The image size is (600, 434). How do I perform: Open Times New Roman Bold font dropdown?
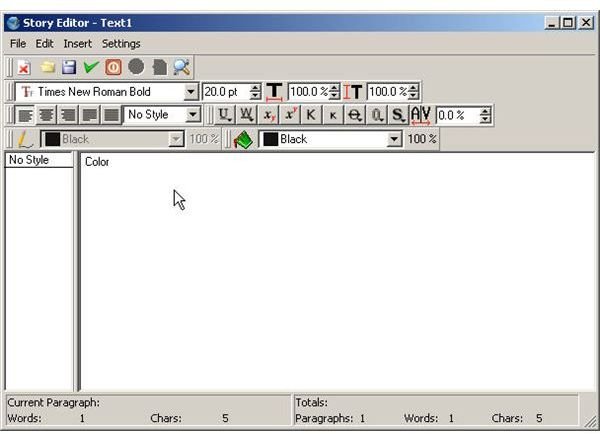tap(191, 92)
